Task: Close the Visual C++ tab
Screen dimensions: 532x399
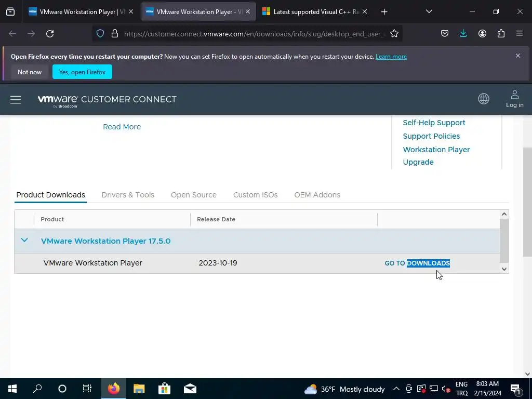Action: 365,11
